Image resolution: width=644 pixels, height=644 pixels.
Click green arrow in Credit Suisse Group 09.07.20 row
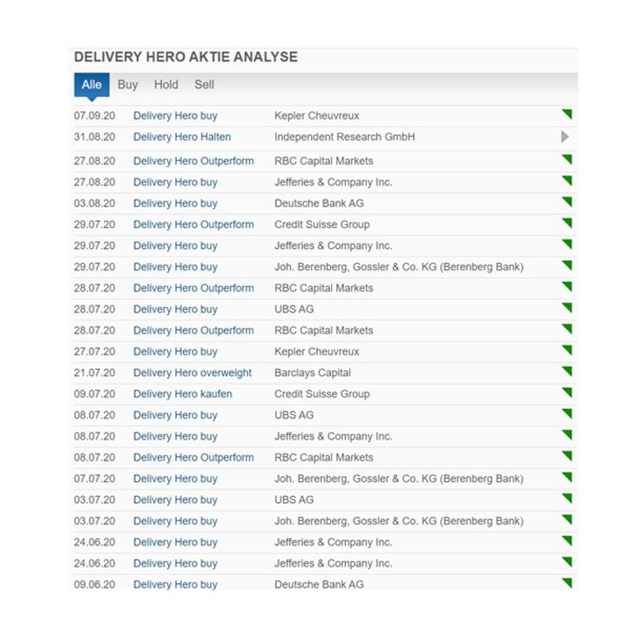tap(567, 392)
